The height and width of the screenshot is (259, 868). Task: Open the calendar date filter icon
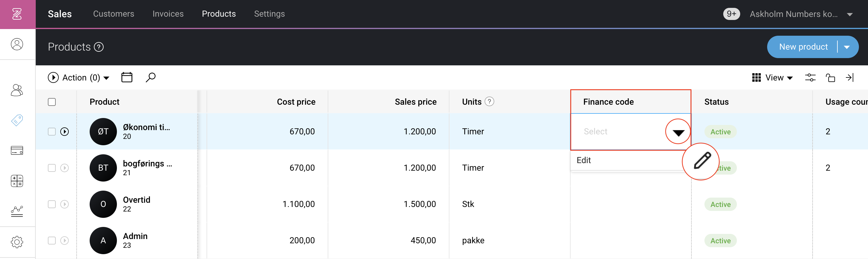click(127, 77)
